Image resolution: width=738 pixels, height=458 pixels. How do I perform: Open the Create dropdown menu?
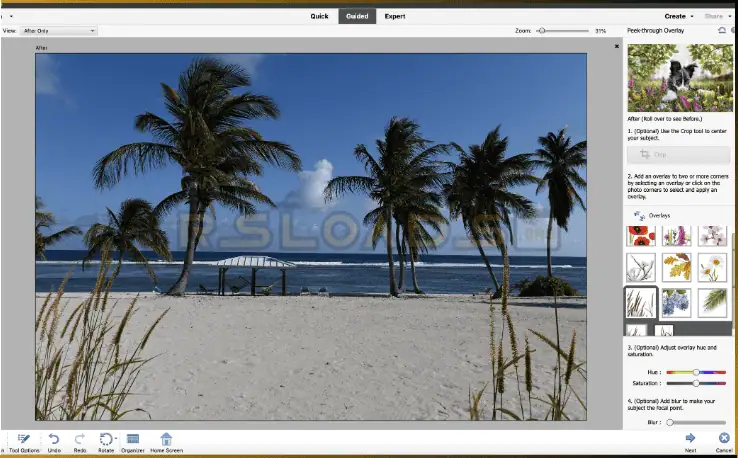coord(679,16)
